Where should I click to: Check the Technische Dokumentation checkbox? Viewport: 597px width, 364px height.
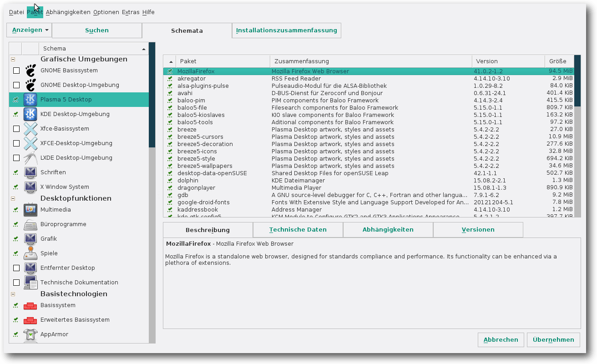pyautogui.click(x=16, y=283)
